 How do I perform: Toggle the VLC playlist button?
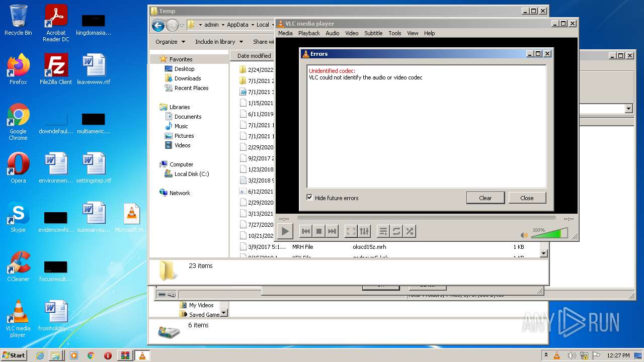point(383,231)
